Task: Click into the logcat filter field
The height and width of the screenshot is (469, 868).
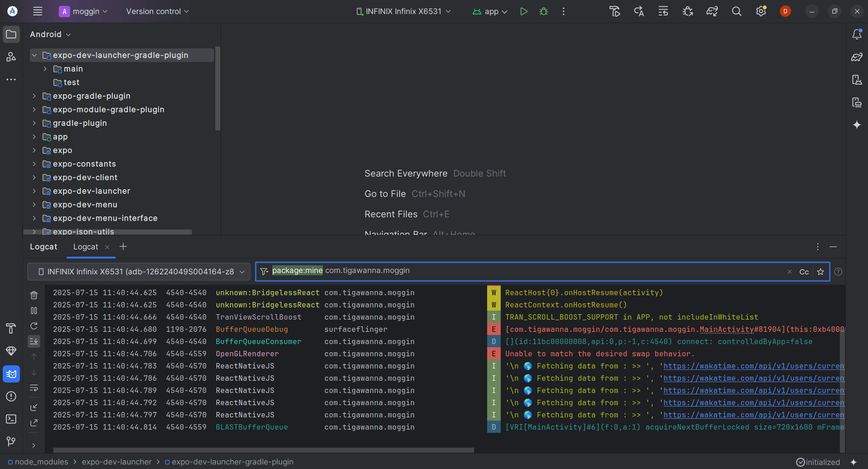Action: coord(543,271)
